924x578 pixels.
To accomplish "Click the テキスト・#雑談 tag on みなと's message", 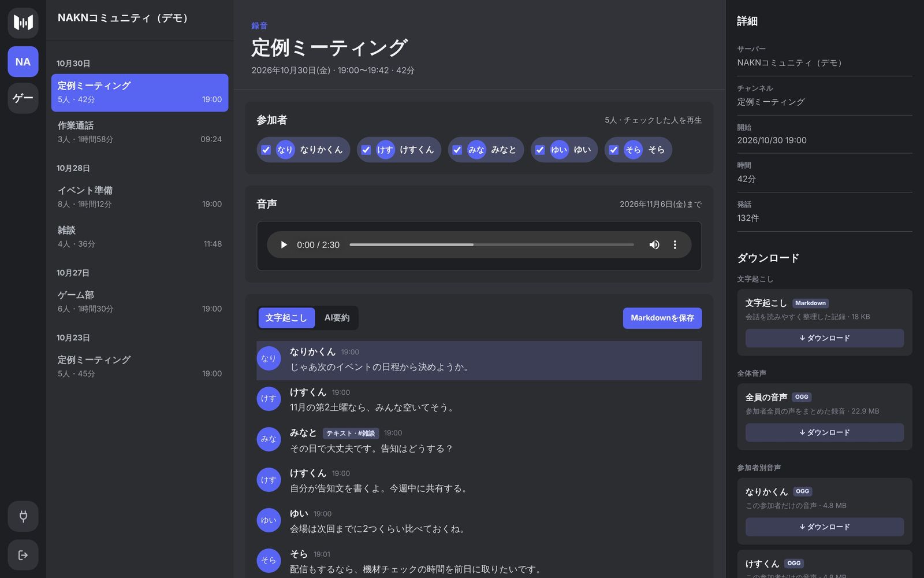I will point(351,433).
